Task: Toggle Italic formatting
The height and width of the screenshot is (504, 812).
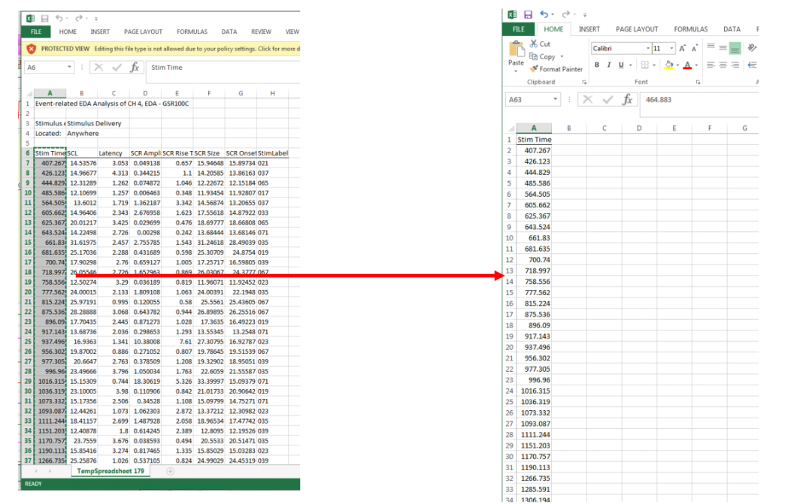Action: [x=608, y=65]
